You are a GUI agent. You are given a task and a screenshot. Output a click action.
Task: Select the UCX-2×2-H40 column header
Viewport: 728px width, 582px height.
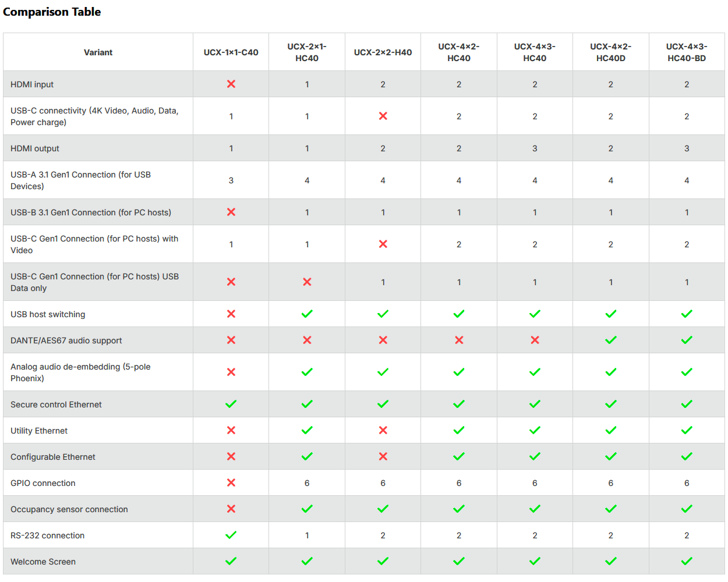click(383, 52)
